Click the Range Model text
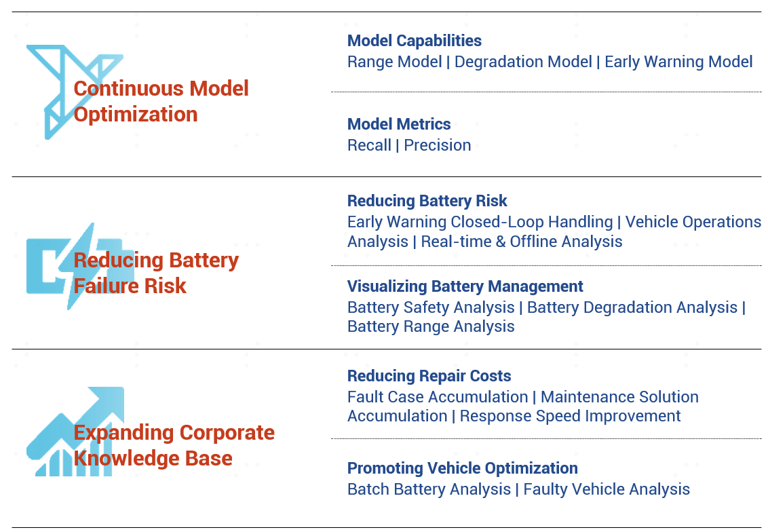 395,62
